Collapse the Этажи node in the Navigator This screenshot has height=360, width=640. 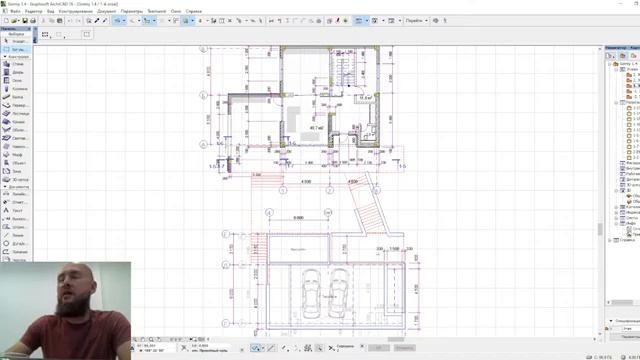(x=616, y=70)
